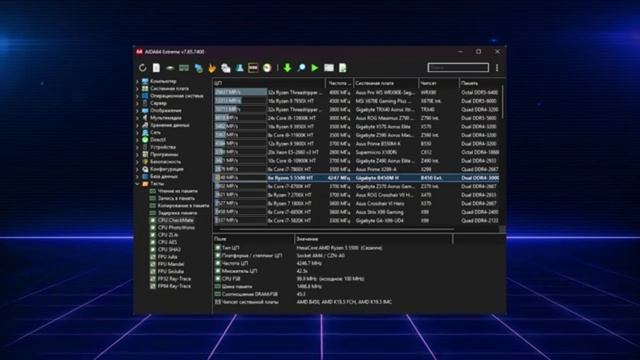
Task: Select the 20x Xeon E5-2660 v3 HT row
Action: pyautogui.click(x=356, y=152)
